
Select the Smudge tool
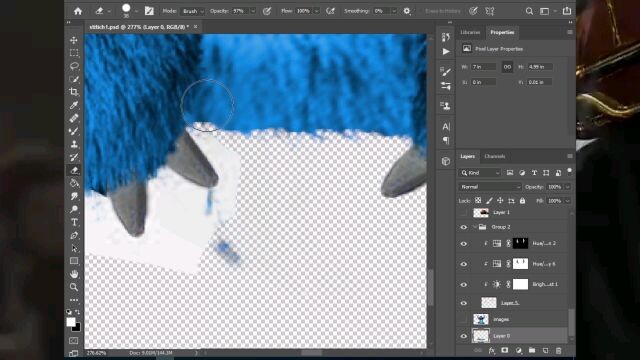74,196
